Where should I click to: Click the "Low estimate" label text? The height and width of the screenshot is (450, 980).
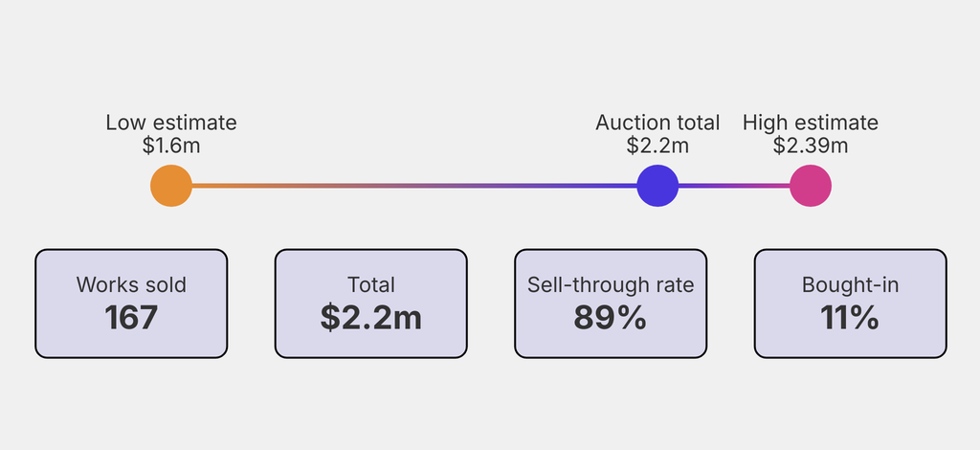(x=171, y=123)
